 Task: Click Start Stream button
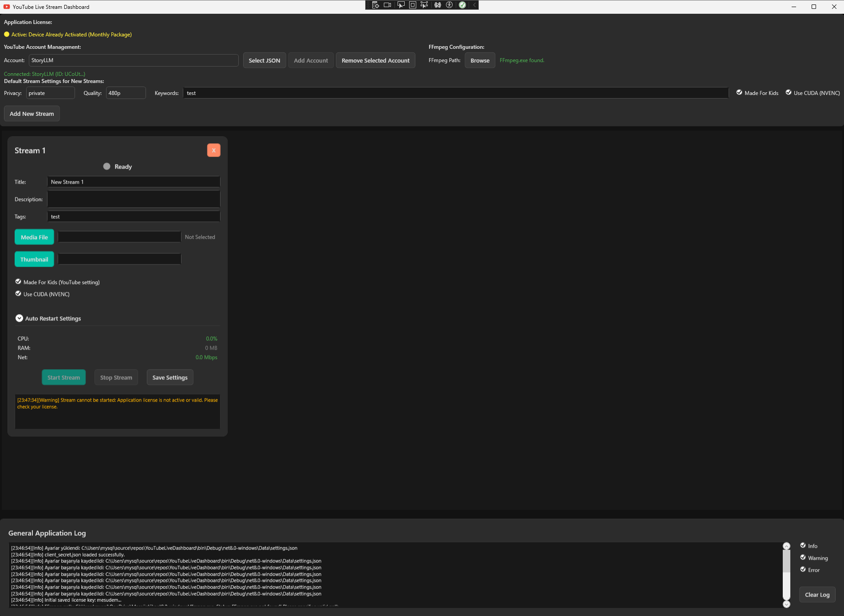point(64,377)
